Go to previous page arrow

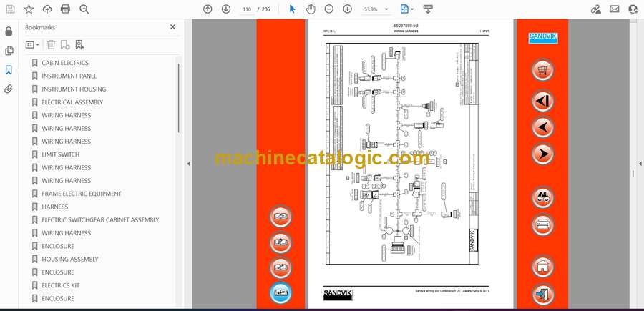point(208,9)
